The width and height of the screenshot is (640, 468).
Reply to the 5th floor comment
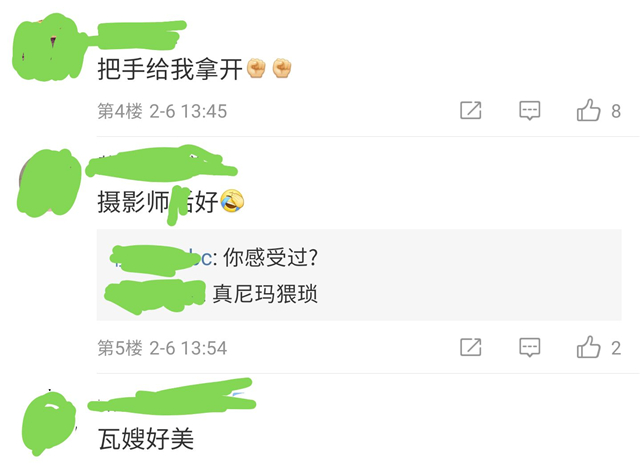tap(529, 348)
